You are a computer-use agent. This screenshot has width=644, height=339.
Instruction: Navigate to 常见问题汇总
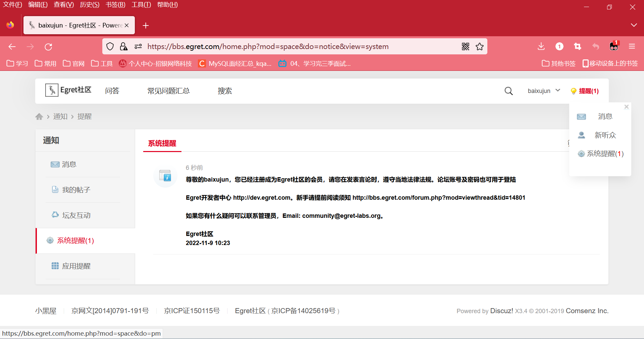[168, 91]
